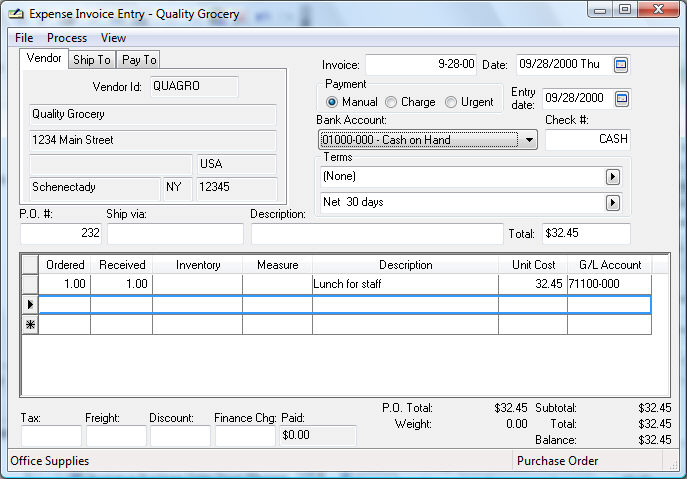Image resolution: width=687 pixels, height=479 pixels.
Task: Click the Received column header
Action: pos(122,265)
